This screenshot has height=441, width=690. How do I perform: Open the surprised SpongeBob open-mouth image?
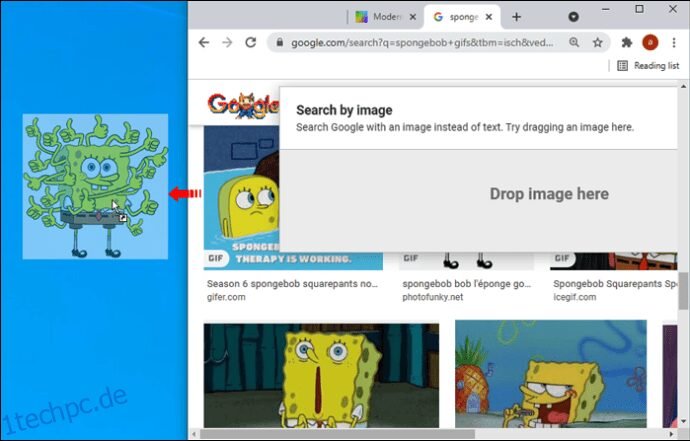(x=321, y=375)
